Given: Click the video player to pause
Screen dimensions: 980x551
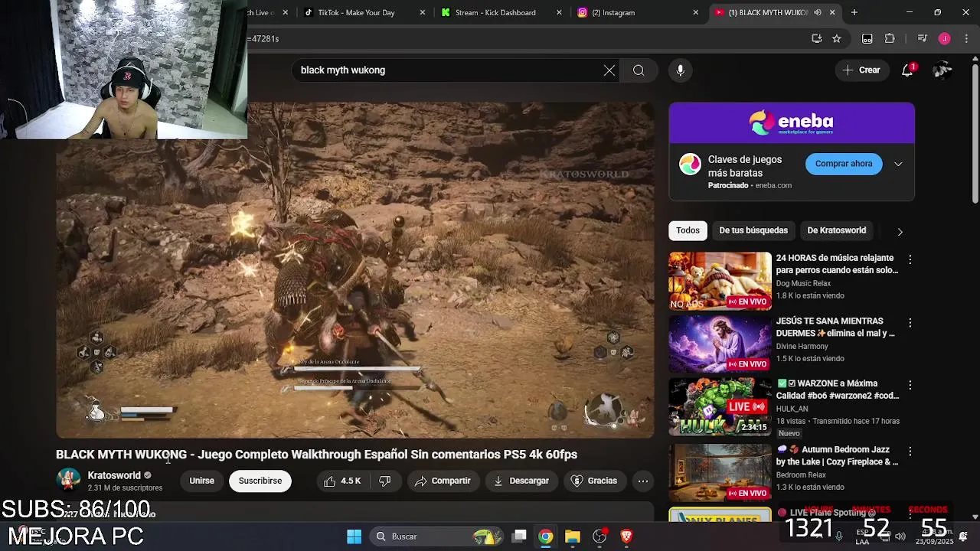Looking at the screenshot, I should [355, 270].
